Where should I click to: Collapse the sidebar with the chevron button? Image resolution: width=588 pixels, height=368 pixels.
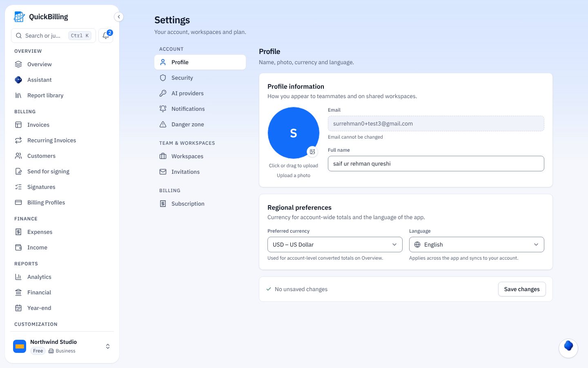(x=119, y=17)
